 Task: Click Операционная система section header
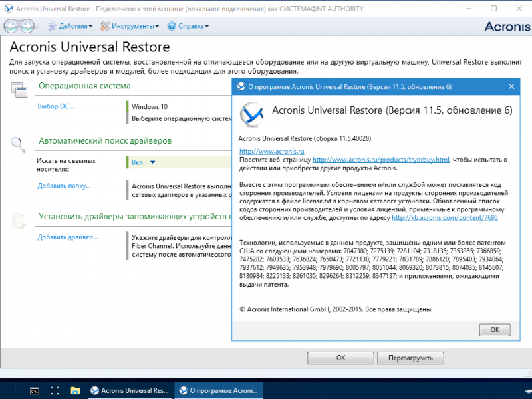[x=84, y=86]
